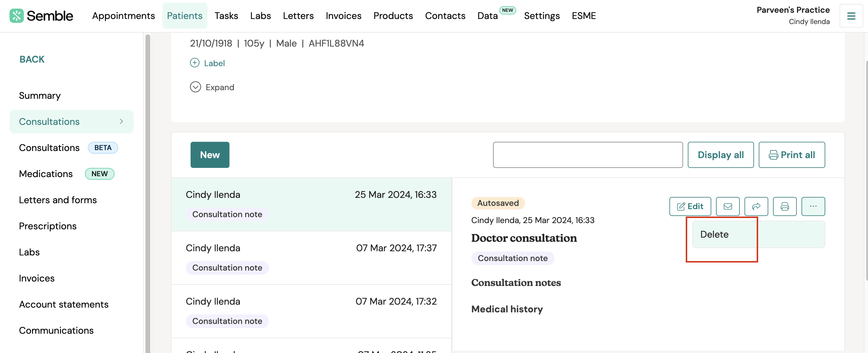Select Invoices in the sidebar
Image resolution: width=868 pixels, height=353 pixels.
point(37,278)
